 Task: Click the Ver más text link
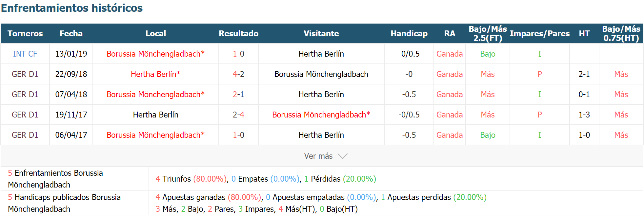point(318,156)
